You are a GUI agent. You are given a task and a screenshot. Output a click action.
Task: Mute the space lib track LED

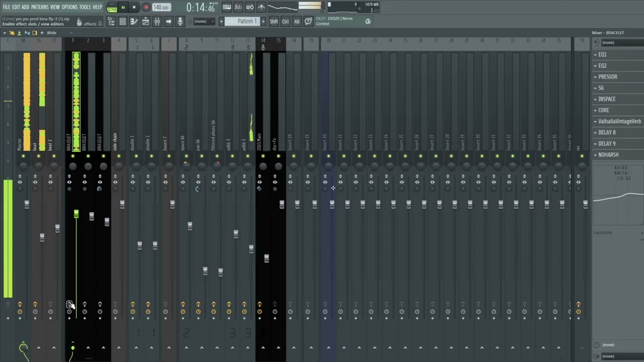pyautogui.click(x=186, y=156)
